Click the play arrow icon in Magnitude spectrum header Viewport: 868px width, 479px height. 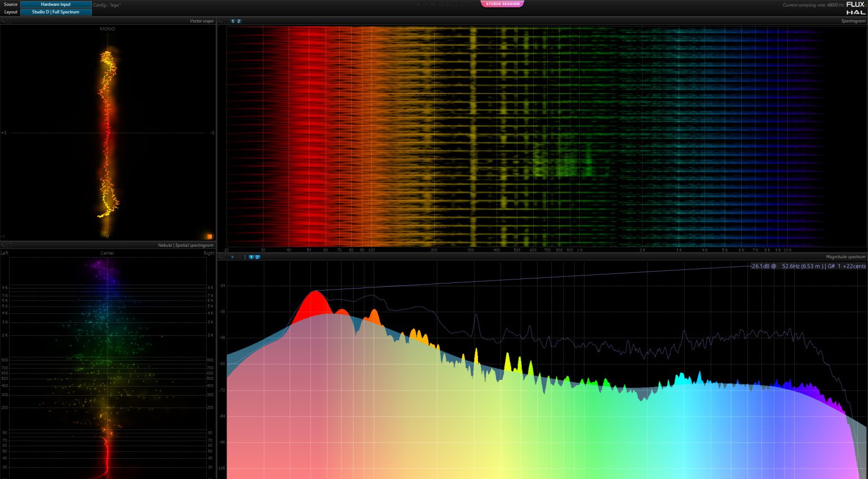(233, 257)
